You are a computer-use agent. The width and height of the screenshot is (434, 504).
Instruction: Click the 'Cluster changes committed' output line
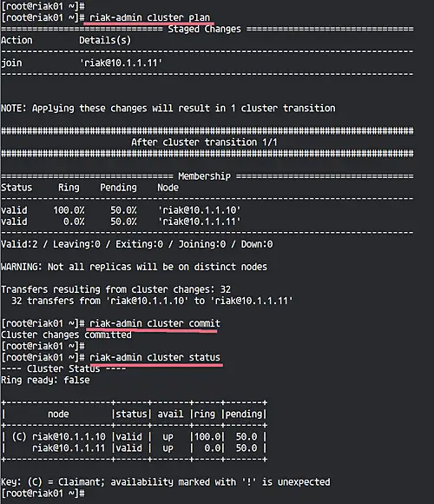point(66,335)
